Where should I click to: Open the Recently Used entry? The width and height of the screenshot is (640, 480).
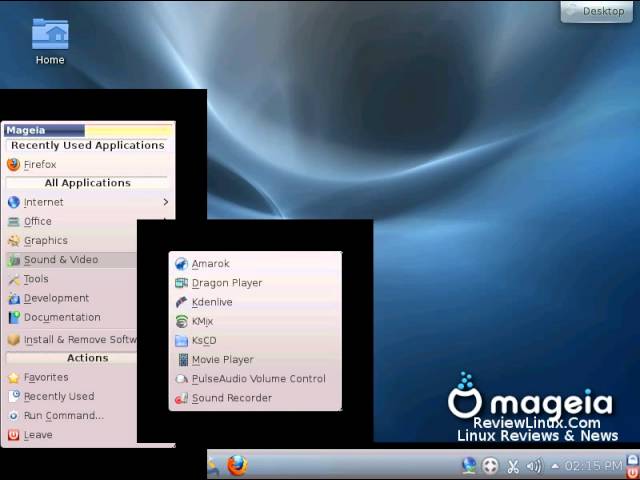[x=71, y=396]
